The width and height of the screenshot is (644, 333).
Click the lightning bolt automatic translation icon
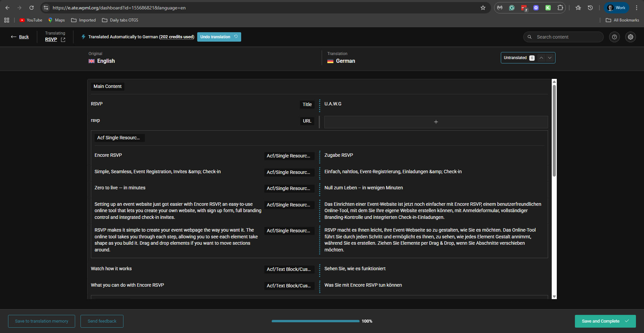tap(84, 37)
